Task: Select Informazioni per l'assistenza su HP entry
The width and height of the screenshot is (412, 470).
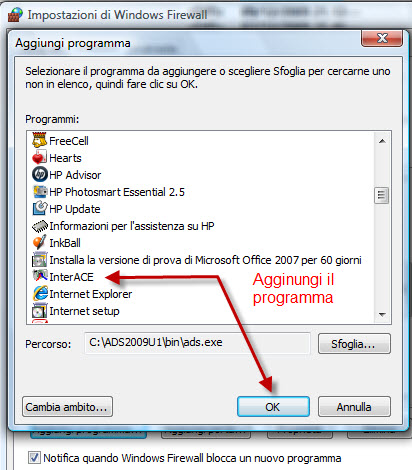Action: coord(123,226)
